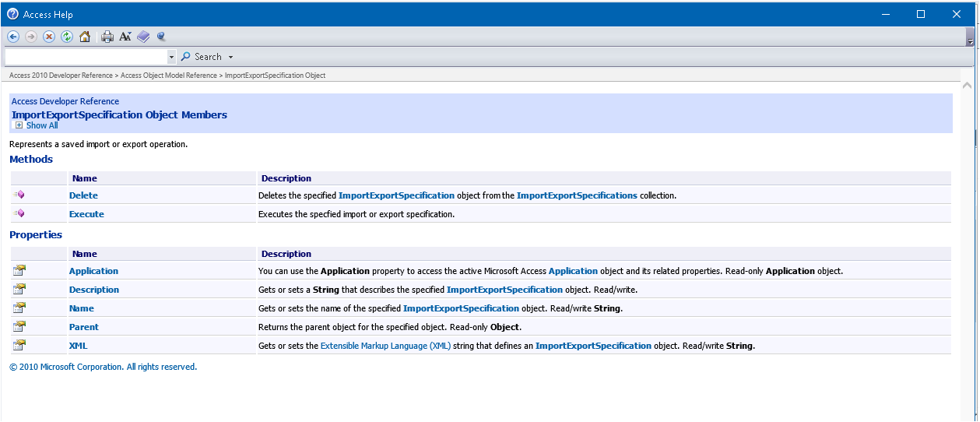980x422 pixels.
Task: Open the Delete method link
Action: pyautogui.click(x=83, y=195)
